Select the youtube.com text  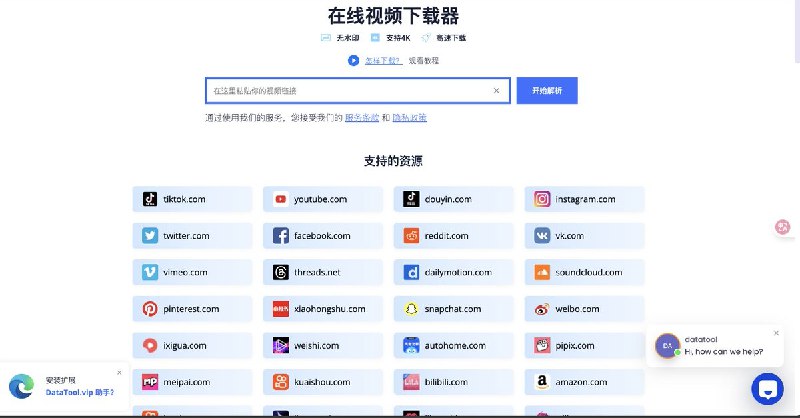click(320, 199)
